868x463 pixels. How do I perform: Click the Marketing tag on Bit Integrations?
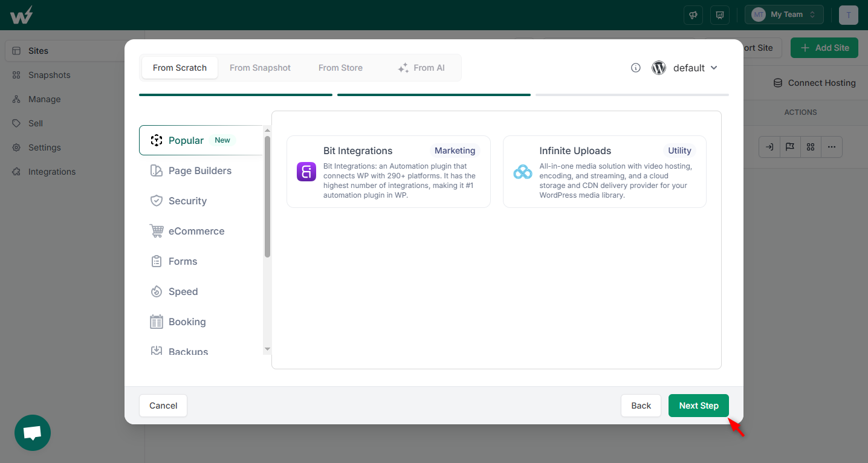click(x=455, y=151)
